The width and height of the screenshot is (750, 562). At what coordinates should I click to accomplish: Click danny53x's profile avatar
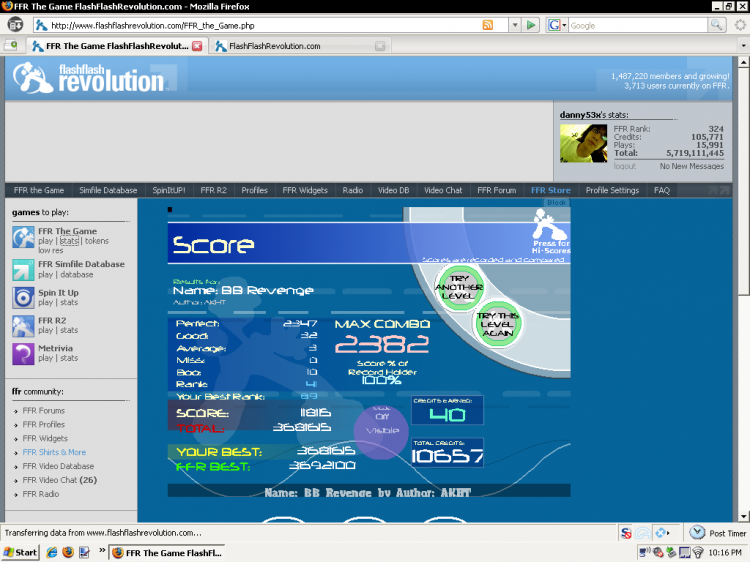coord(584,143)
